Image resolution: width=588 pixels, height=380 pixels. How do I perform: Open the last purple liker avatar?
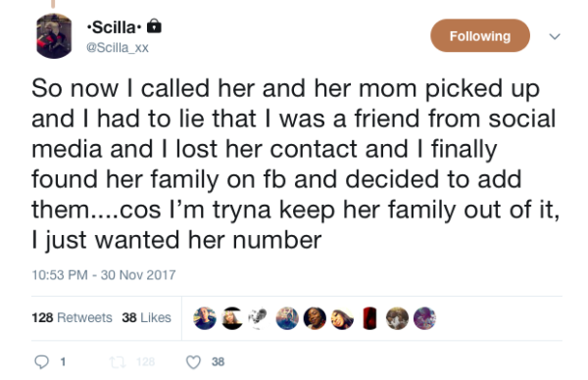coord(424,318)
